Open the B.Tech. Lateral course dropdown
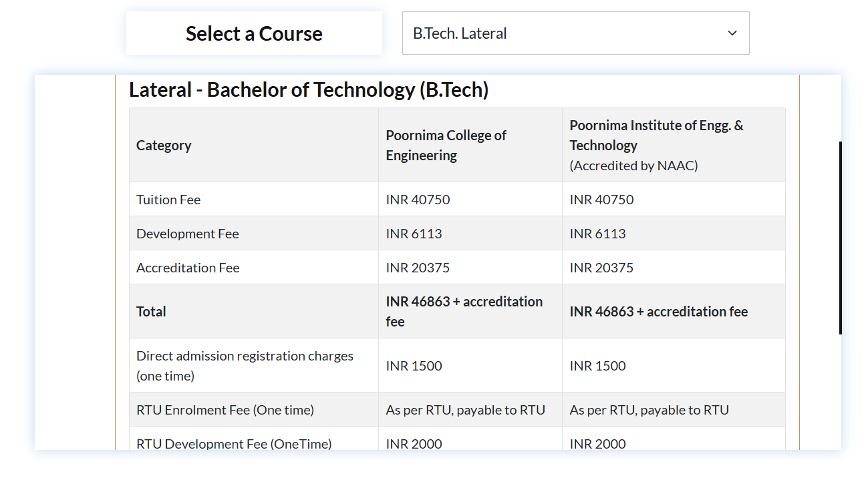This screenshot has width=868, height=488. coord(575,33)
